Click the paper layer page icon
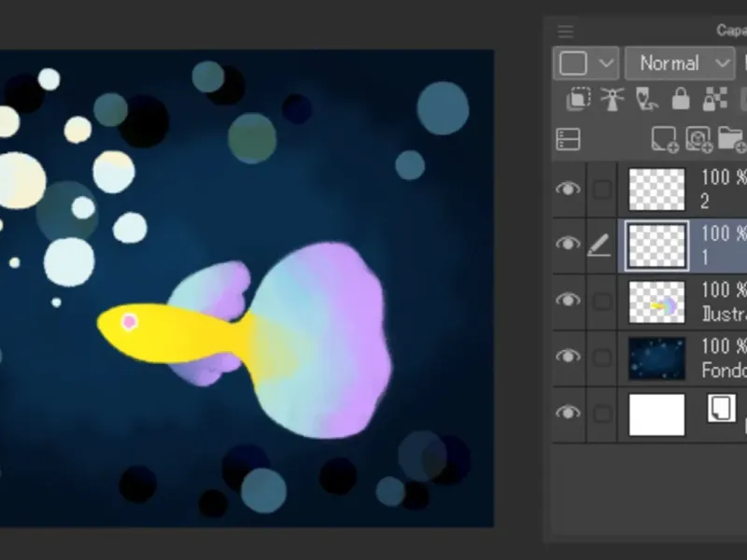 click(721, 409)
